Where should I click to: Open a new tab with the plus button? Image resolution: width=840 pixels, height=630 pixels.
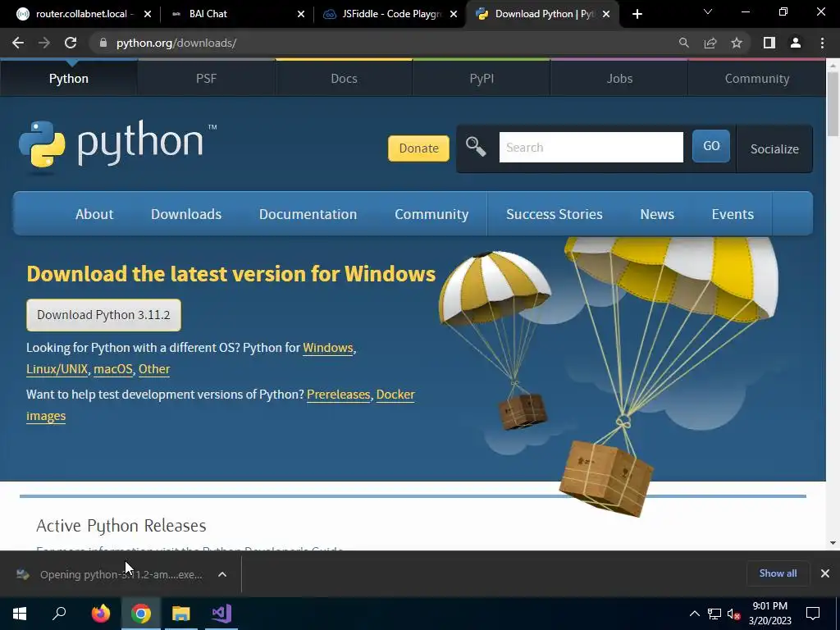[637, 14]
